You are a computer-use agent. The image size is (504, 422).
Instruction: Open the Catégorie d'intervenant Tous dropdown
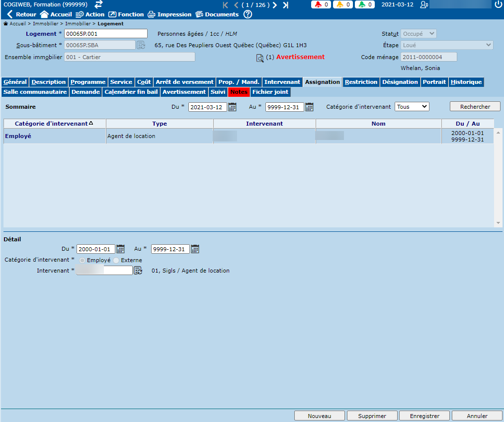[412, 106]
